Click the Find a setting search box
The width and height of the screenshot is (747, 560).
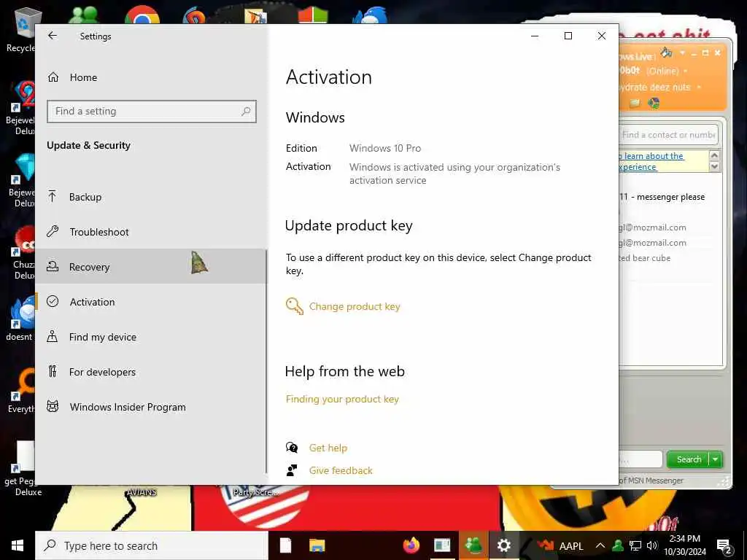[152, 112]
